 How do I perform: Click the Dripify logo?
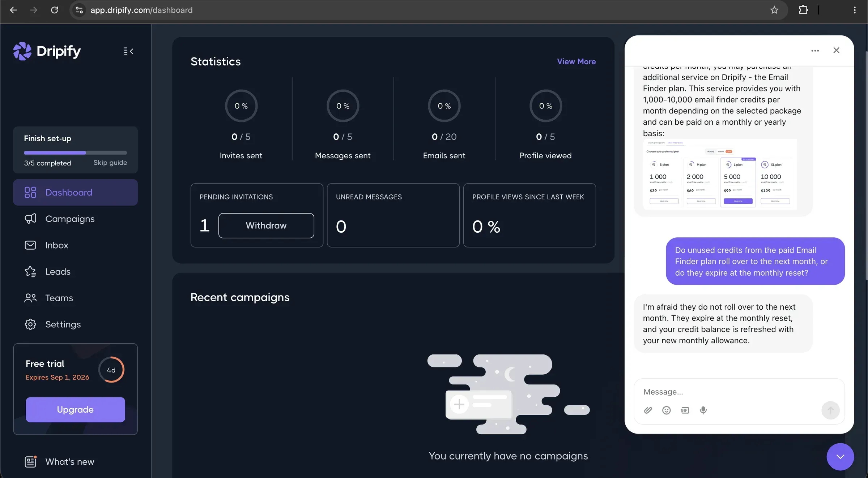[x=47, y=51]
